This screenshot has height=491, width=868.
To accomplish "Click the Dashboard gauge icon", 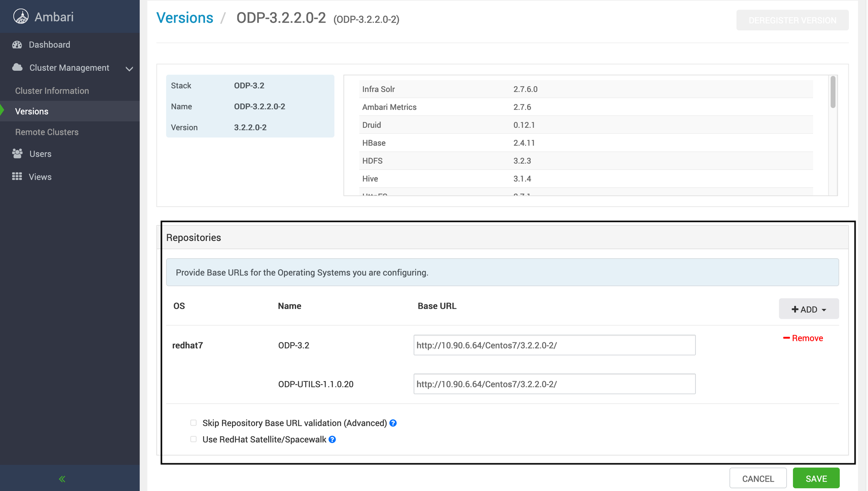I will [17, 44].
